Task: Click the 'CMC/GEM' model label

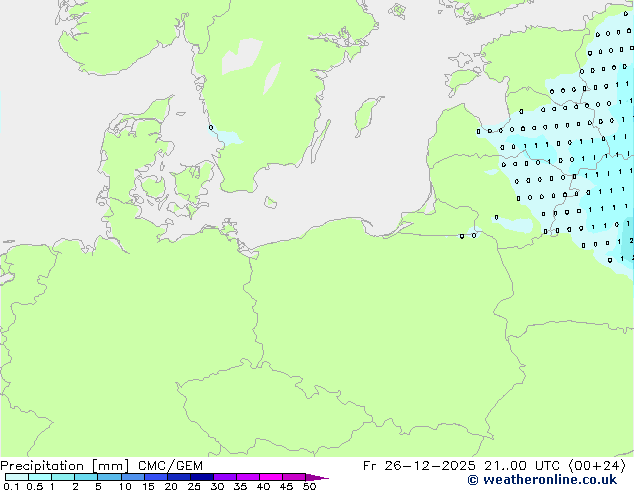Action: pyautogui.click(x=170, y=466)
